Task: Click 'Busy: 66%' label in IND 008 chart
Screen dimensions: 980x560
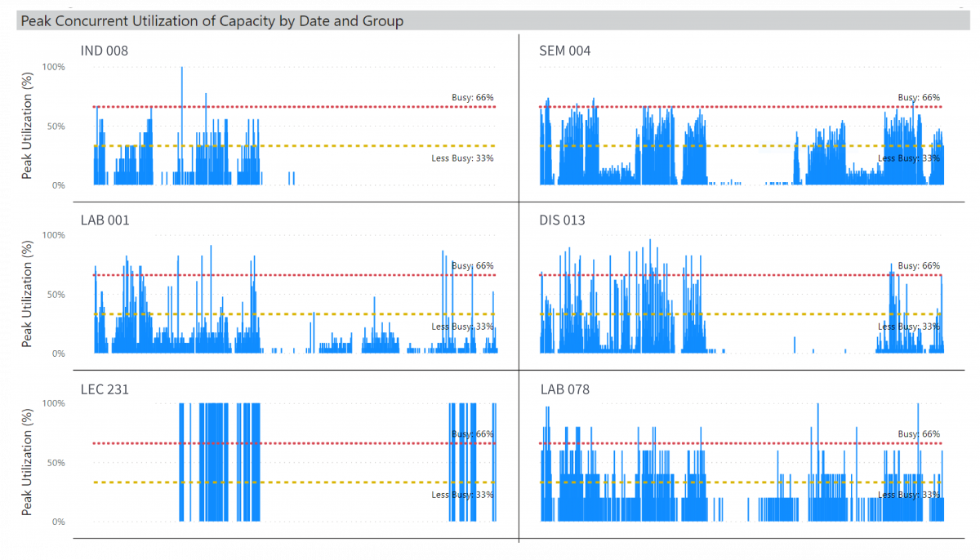Action: pos(472,98)
